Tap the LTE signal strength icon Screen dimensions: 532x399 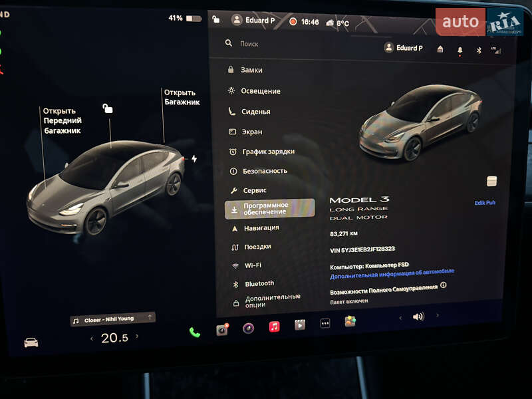click(496, 51)
